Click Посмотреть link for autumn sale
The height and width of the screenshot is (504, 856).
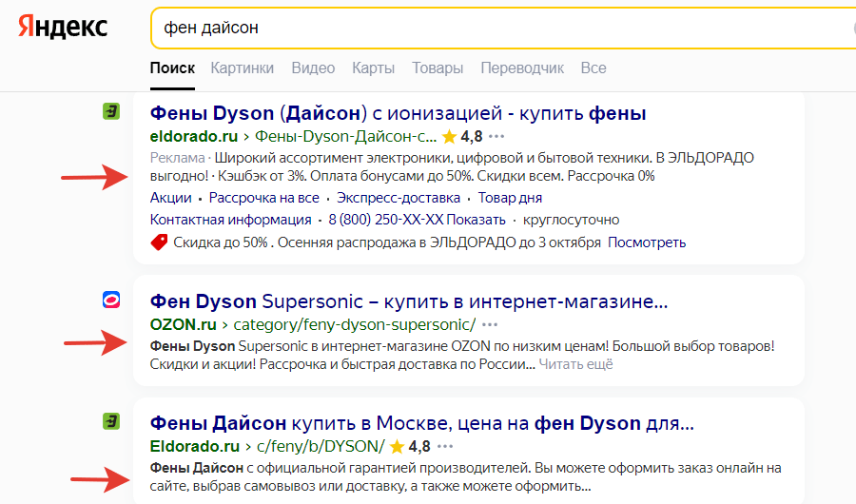[647, 242]
